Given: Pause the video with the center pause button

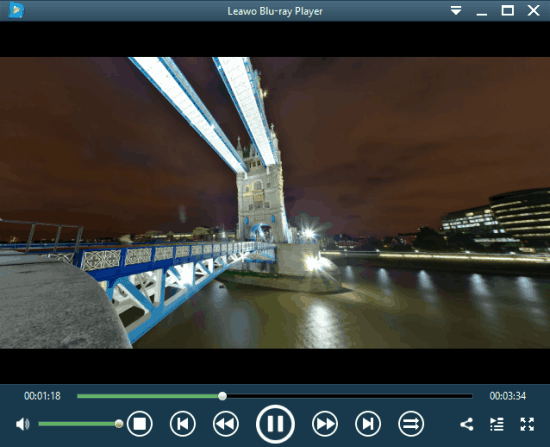Looking at the screenshot, I should (x=275, y=424).
